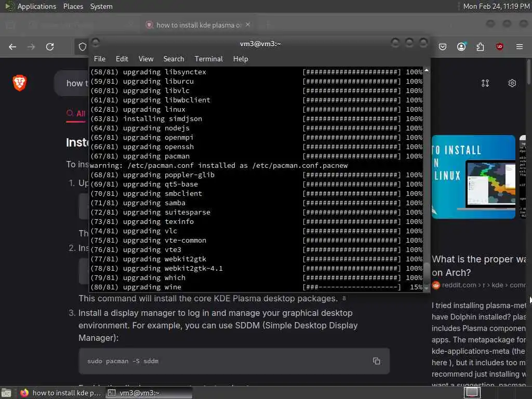Click the terminal vertical scrollbar handle
This screenshot has height=399, width=532.
(427, 273)
